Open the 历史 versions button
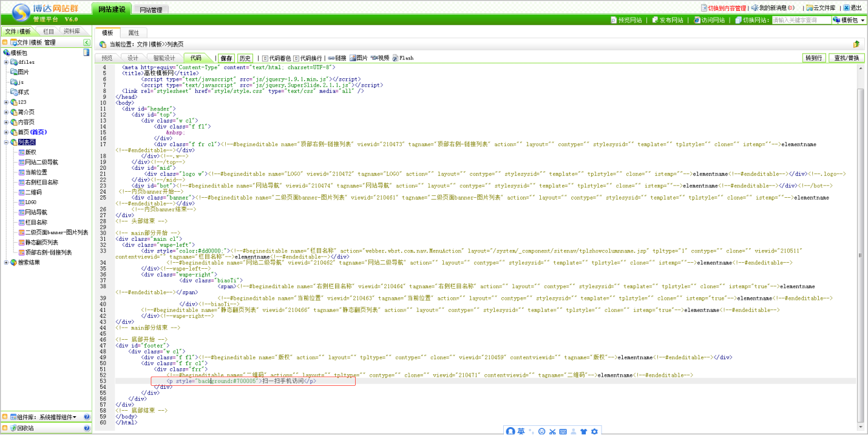 click(x=245, y=58)
